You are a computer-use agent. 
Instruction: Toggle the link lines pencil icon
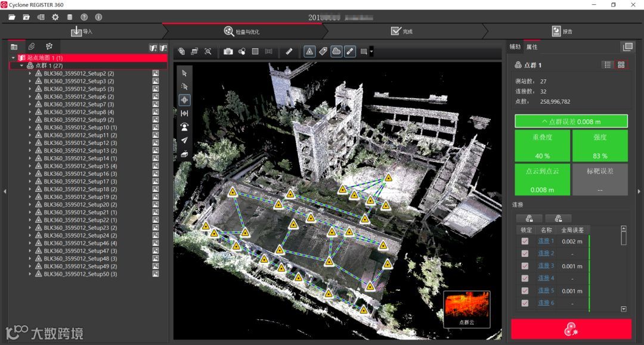point(350,51)
